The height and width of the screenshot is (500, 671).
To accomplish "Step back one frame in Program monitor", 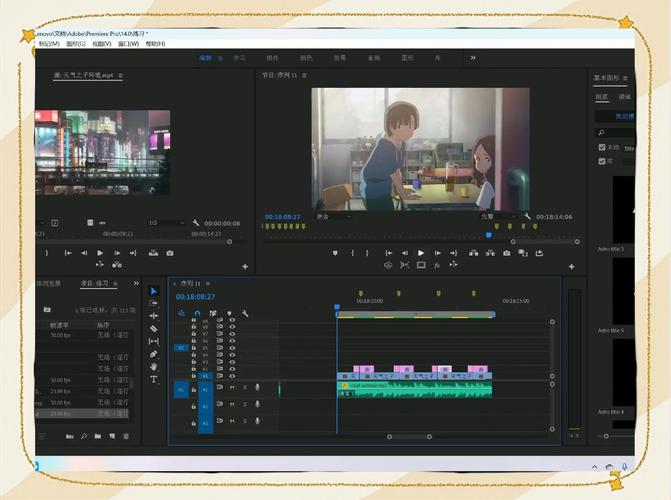I will (x=404, y=253).
